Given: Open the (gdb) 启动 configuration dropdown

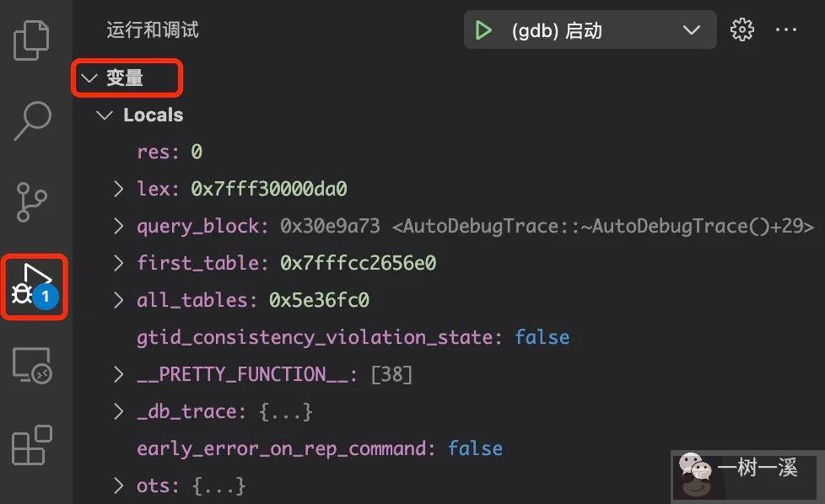Looking at the screenshot, I should (x=692, y=29).
